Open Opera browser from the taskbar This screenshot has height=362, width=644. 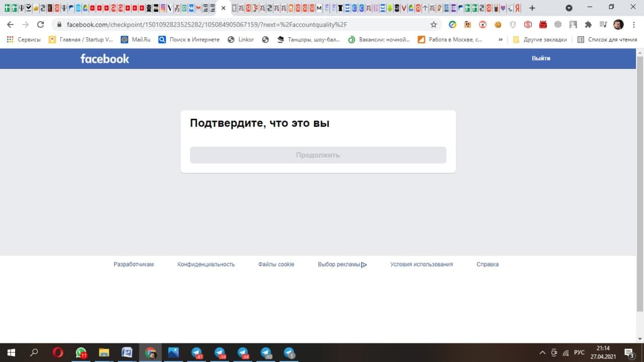click(x=58, y=352)
